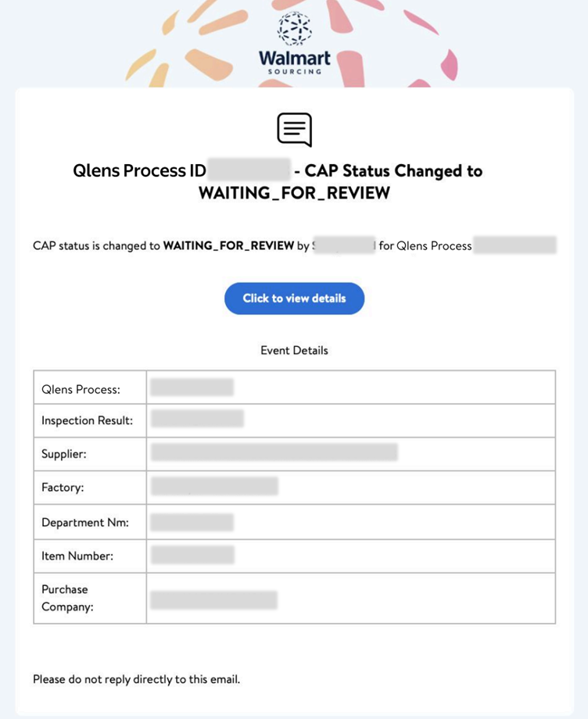Click the 'Qlens Process:' row label
The image size is (588, 719).
coord(81,388)
